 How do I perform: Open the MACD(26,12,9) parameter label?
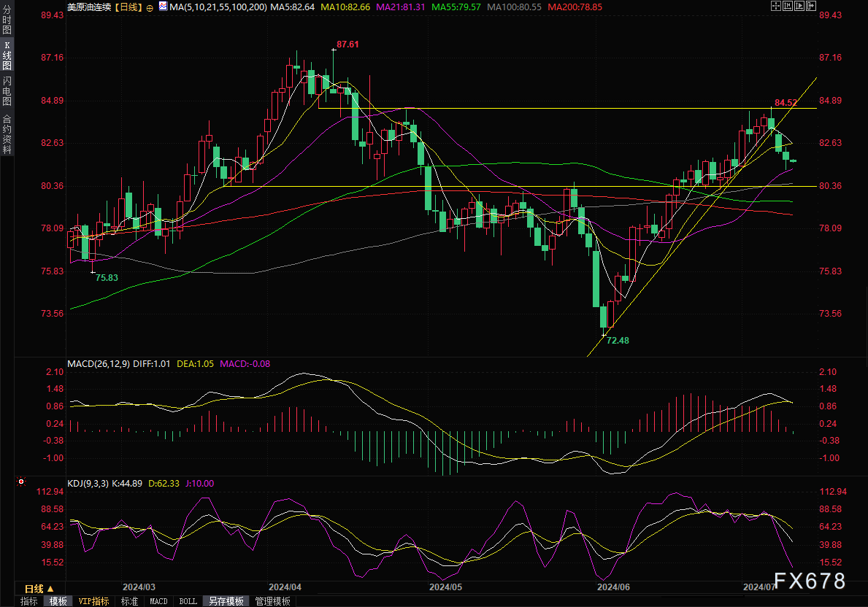[99, 363]
